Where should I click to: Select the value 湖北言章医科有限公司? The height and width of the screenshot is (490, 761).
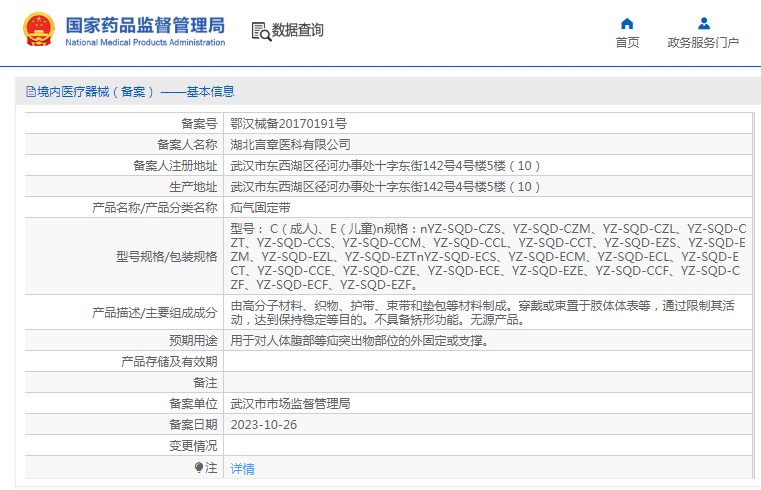pyautogui.click(x=290, y=145)
